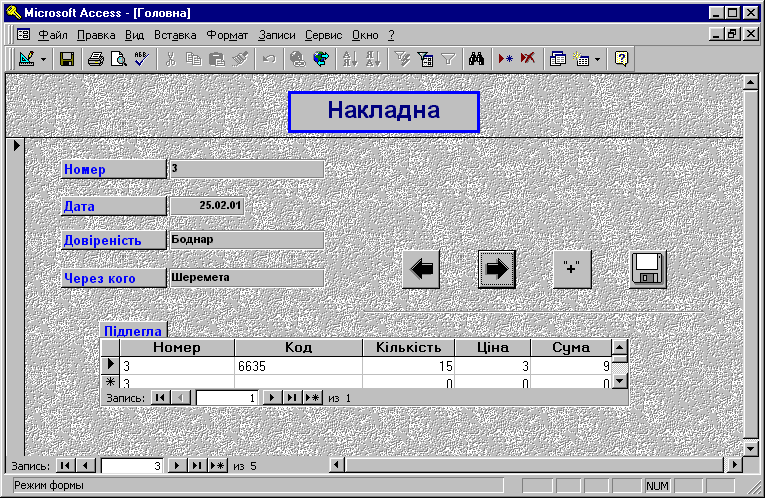
Task: Expand the New Object dropdown arrow
Action: pyautogui.click(x=598, y=60)
